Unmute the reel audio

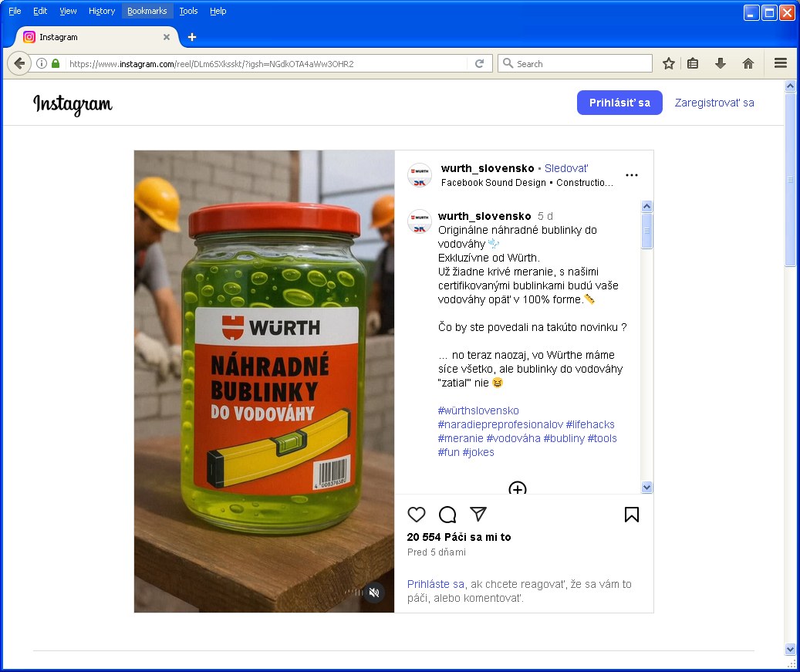(x=374, y=593)
